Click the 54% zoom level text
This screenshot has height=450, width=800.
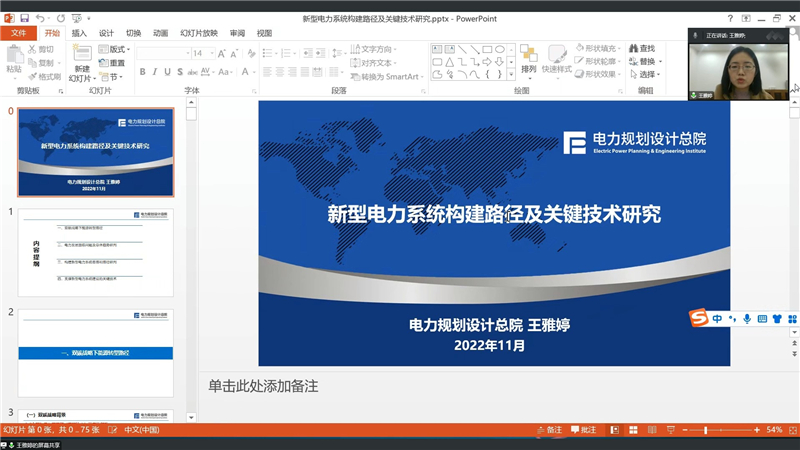pyautogui.click(x=774, y=430)
